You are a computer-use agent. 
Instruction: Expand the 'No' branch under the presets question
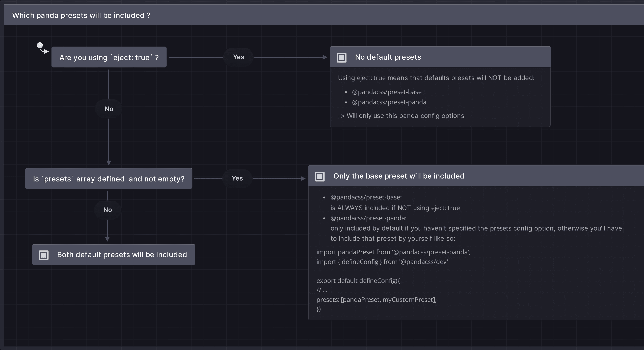pos(108,210)
